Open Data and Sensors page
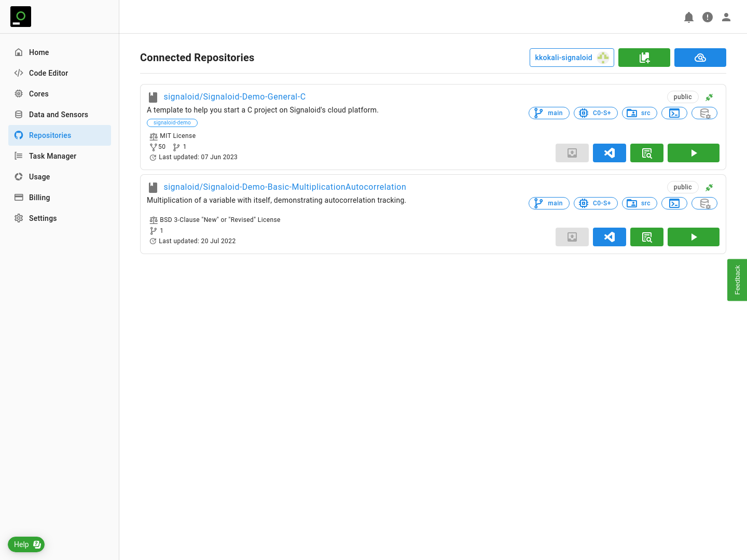Screen dimensions: 747x560 [58, 115]
